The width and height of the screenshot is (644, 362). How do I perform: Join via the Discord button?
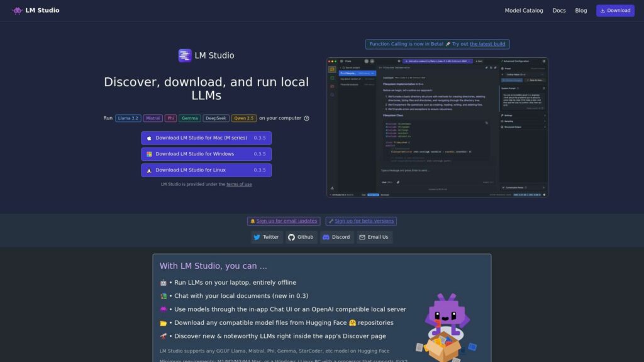336,237
